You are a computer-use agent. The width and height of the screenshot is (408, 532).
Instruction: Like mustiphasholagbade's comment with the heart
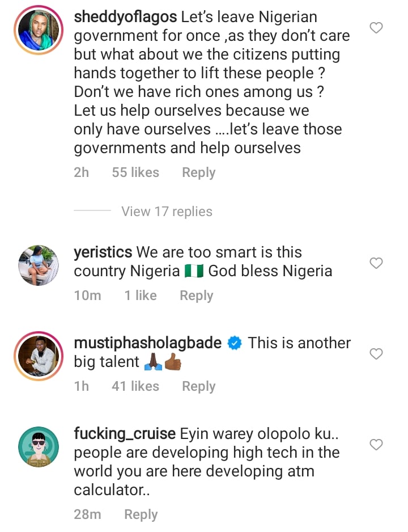pos(376,354)
